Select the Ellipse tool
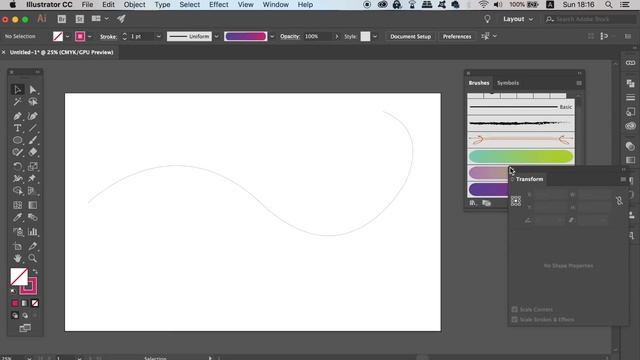This screenshot has width=640, height=360. [x=17, y=140]
